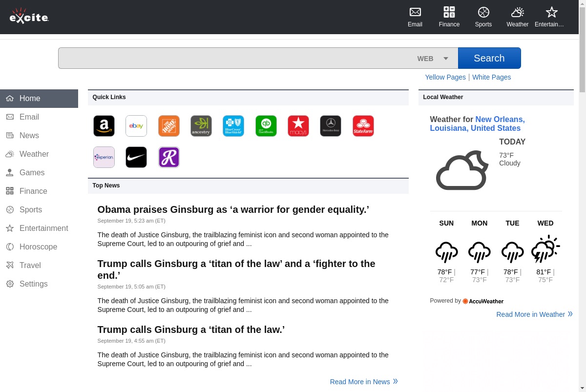586x392 pixels.
Task: Click the 'September 19, 5:05 am (ET)' timestamp
Action: (131, 287)
